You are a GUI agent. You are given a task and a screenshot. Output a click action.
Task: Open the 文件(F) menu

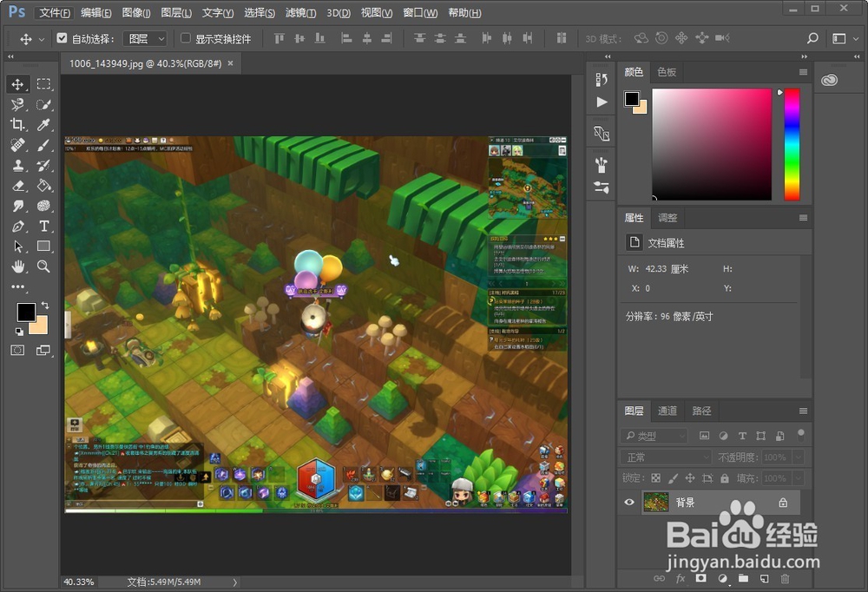[54, 13]
